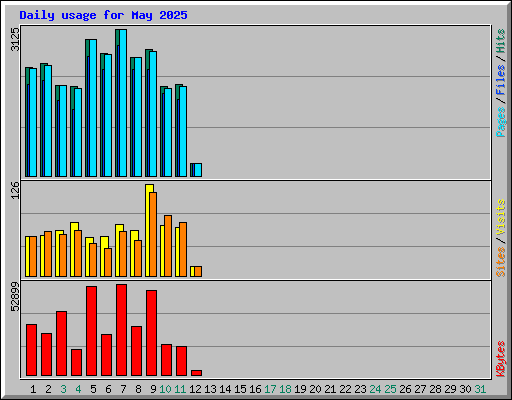The height and width of the screenshot is (400, 512).
Task: Click the orange sites bar for day 10
Action: [168, 246]
